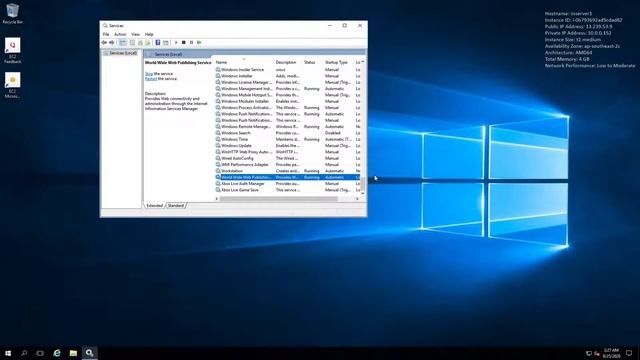640x360 pixels.
Task: Open the View menu
Action: tap(135, 34)
